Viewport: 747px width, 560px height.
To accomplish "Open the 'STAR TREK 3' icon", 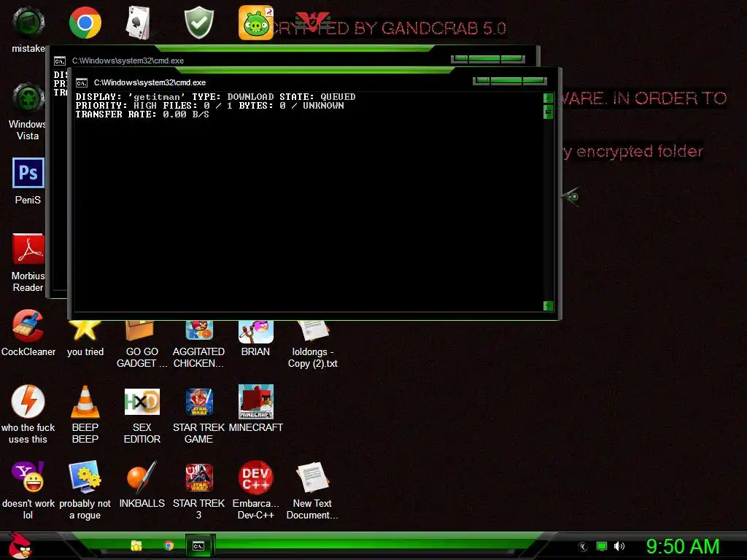I will [198, 491].
